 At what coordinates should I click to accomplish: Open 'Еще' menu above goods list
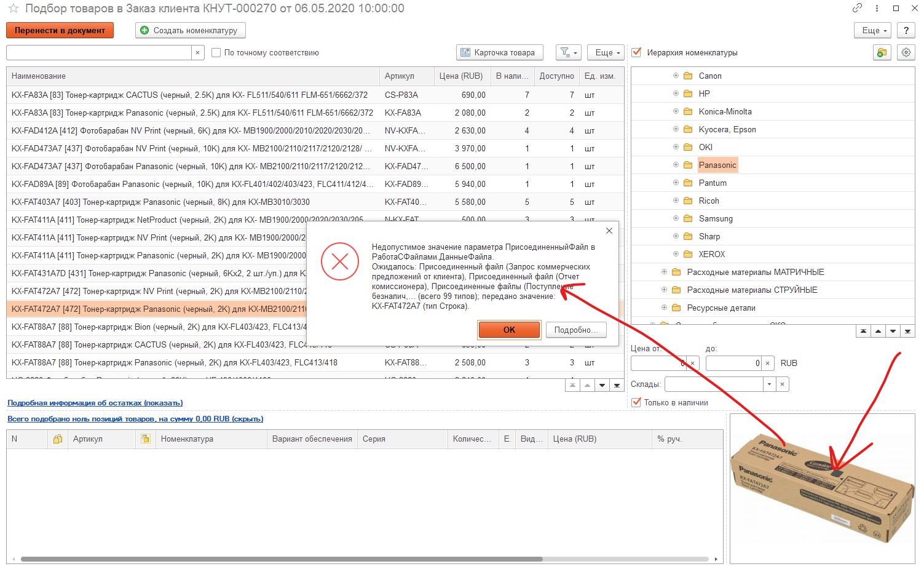[606, 53]
